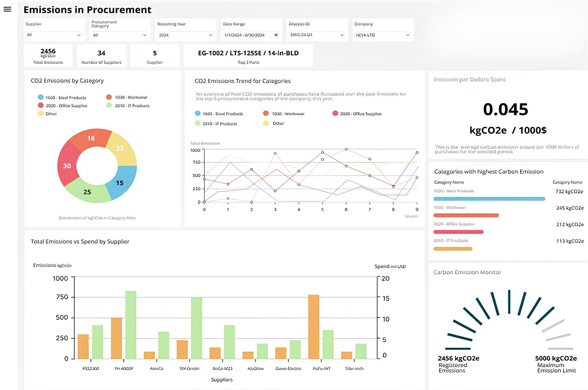Click yellow Other dot in trend legend
Viewport: 588px width, 390px height.
click(x=266, y=123)
